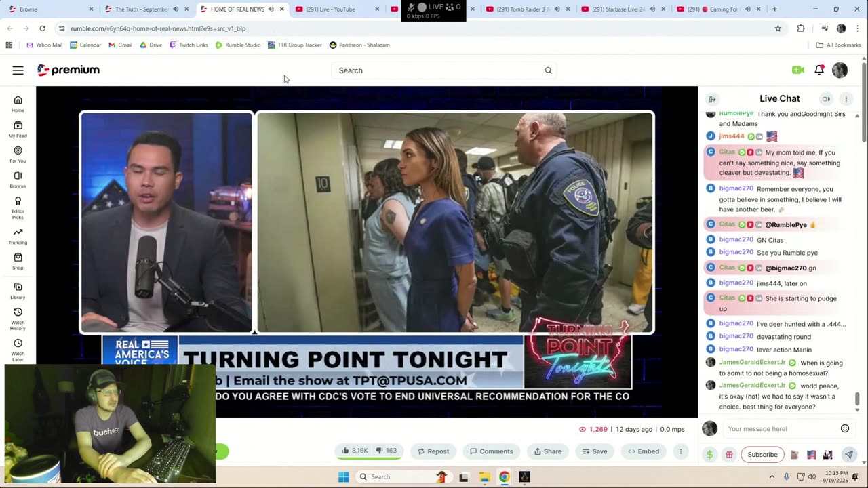Dislike the video with thumbs down
The height and width of the screenshot is (488, 868).
[387, 451]
